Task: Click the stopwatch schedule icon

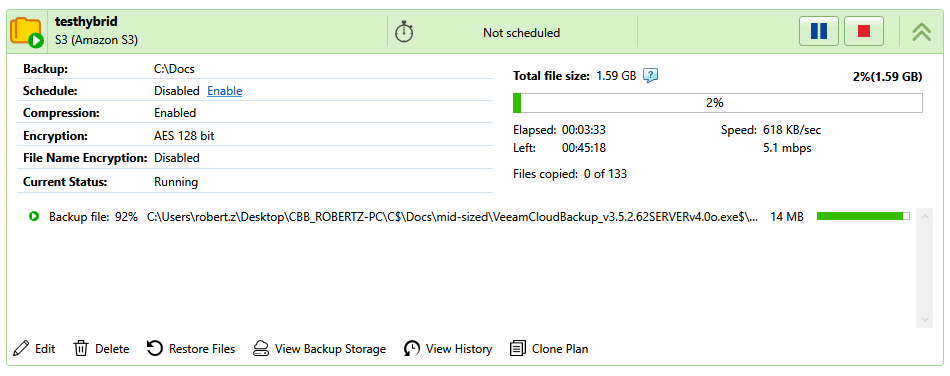Action: coord(404,31)
